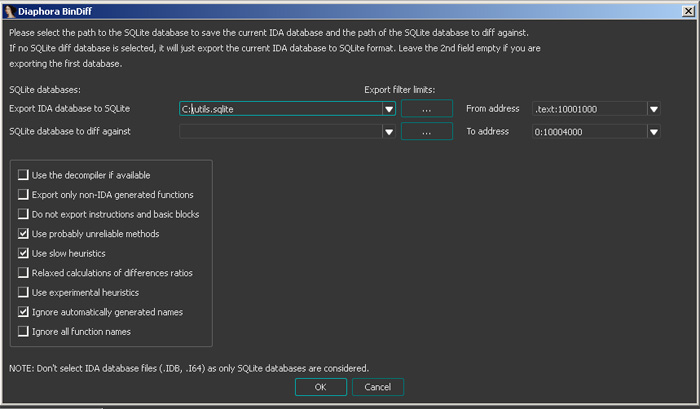Enable 'Relaxed calculations of differences ratios'

pos(23,272)
